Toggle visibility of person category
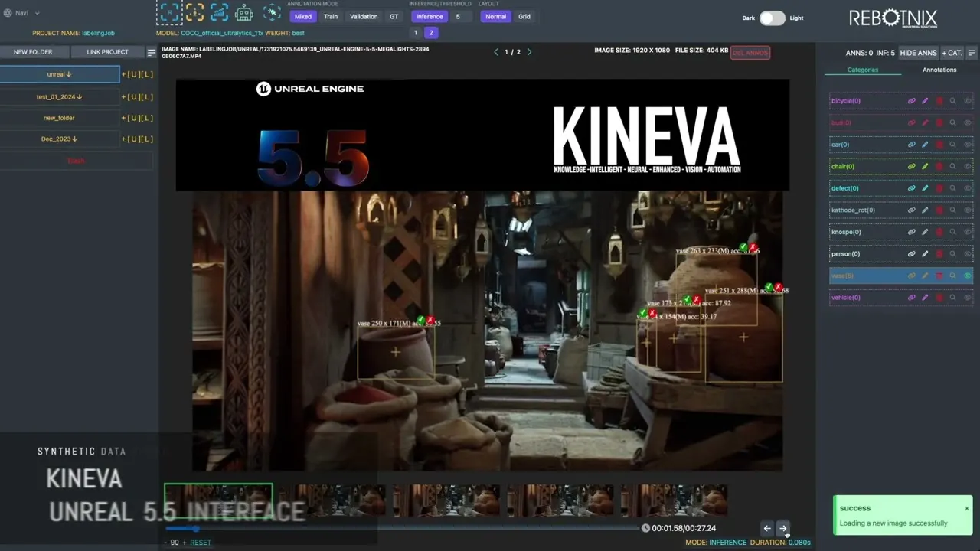The width and height of the screenshot is (980, 551). tap(967, 253)
